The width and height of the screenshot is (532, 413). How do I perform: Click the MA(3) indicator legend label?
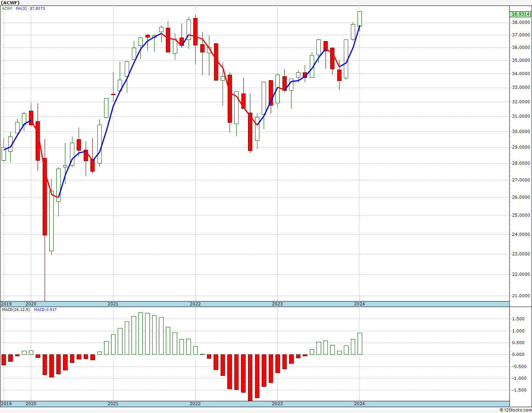(21, 8)
